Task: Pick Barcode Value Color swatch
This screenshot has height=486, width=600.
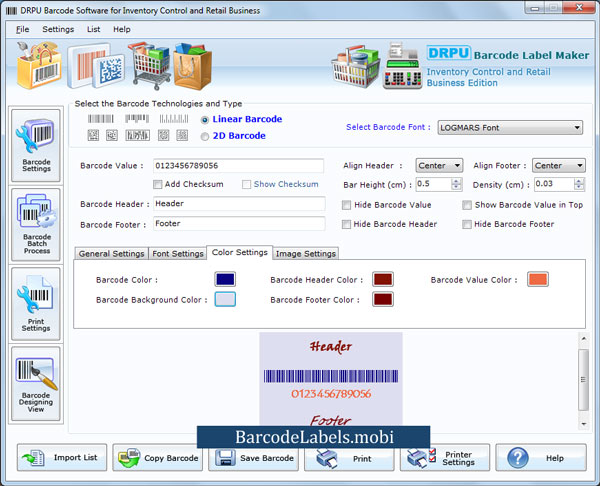Action: 538,279
